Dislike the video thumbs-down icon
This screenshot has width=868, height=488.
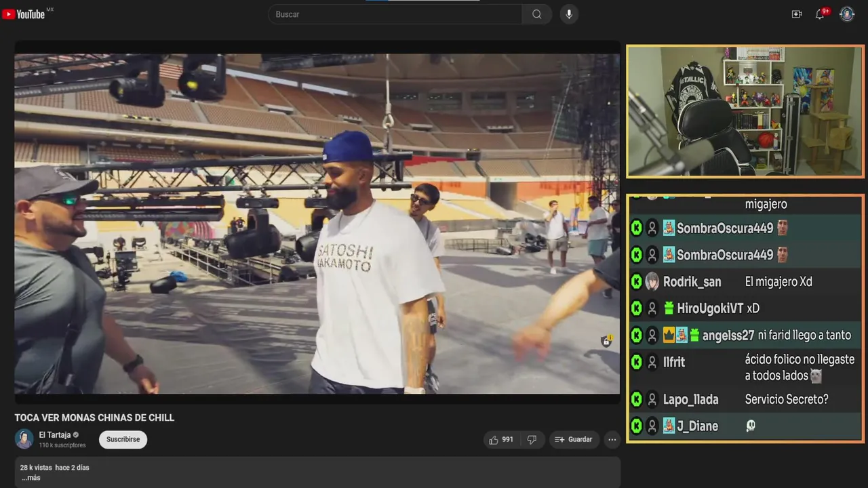tap(532, 440)
